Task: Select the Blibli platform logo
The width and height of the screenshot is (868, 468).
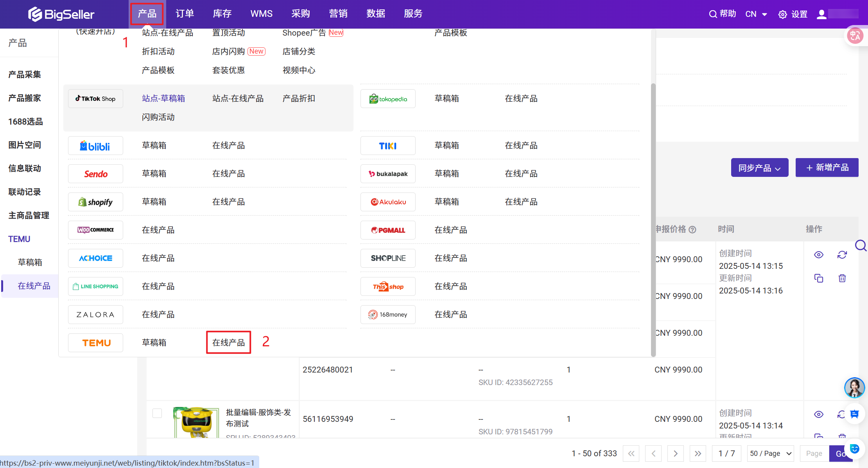Action: 95,146
